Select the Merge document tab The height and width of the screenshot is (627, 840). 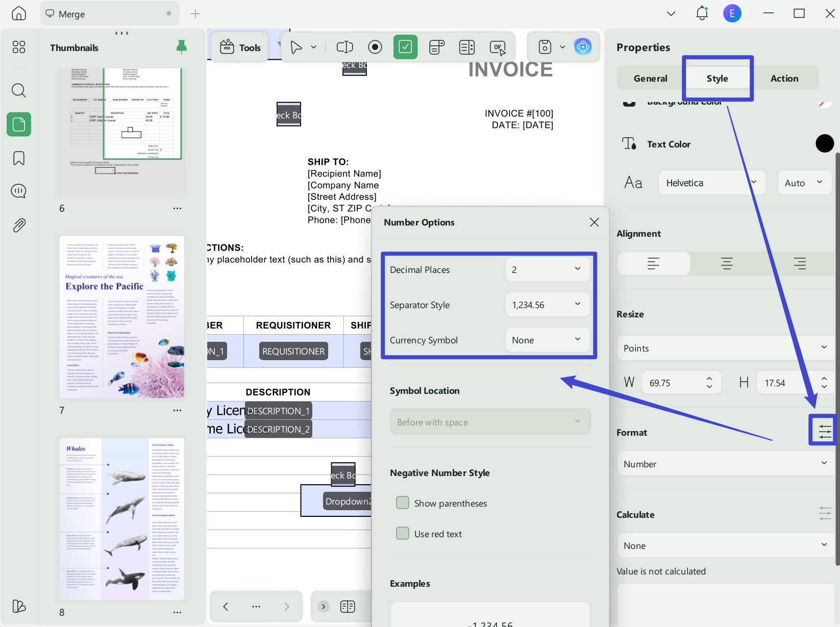(x=110, y=14)
